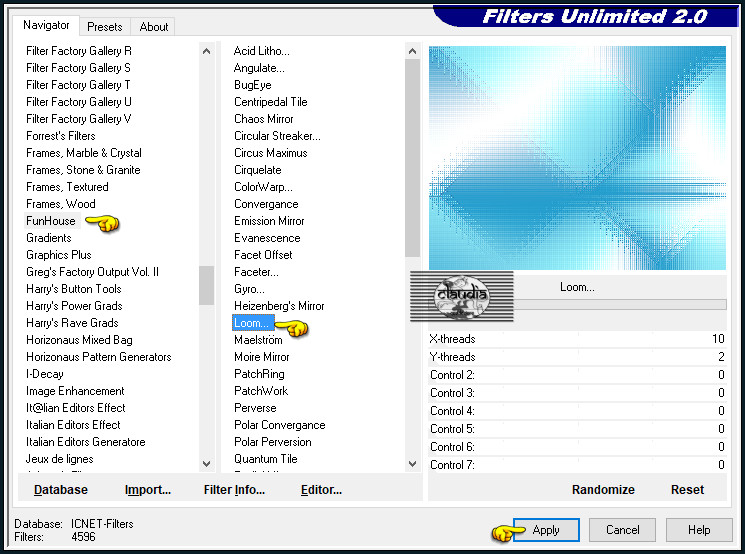Open the About tab
The image size is (745, 554).
tap(153, 27)
